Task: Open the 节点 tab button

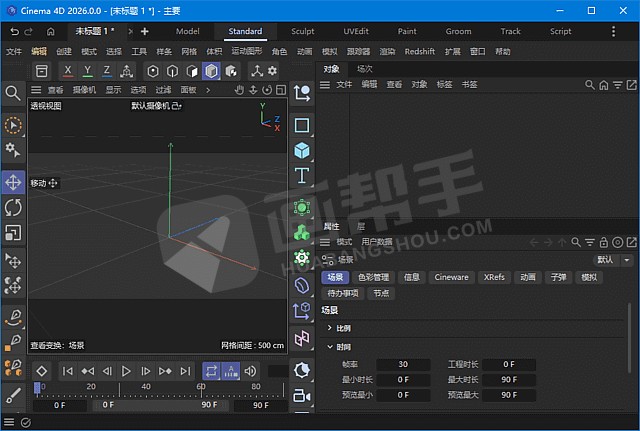Action: click(381, 293)
